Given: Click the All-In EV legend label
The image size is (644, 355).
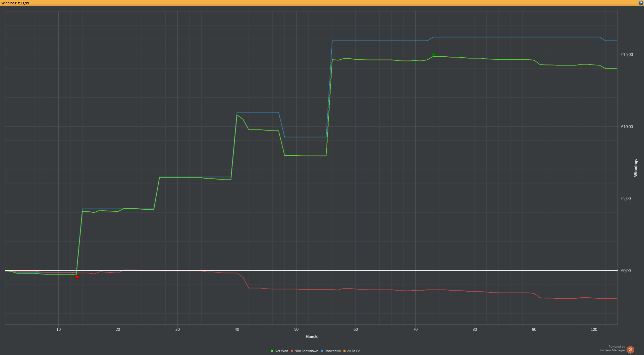Looking at the screenshot, I should (x=354, y=351).
